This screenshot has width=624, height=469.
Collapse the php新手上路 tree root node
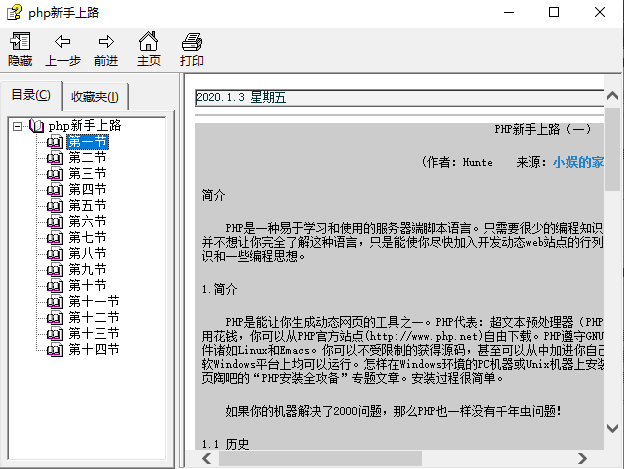(x=17, y=126)
